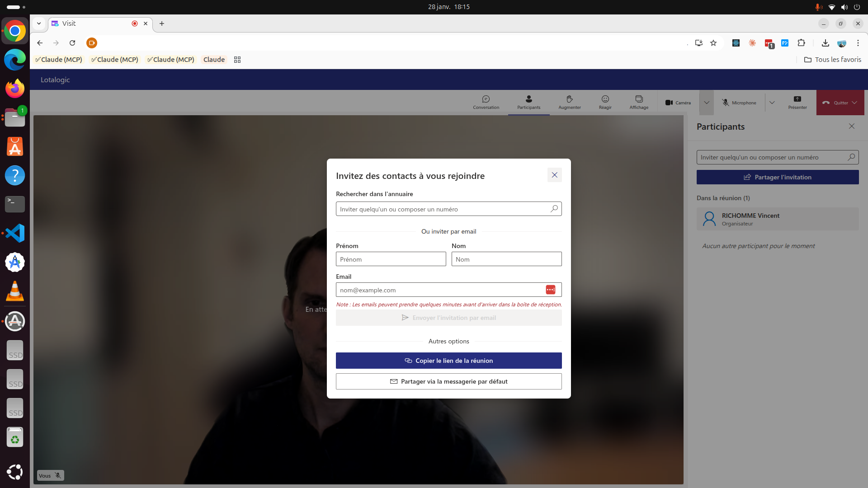Open Ubuntu Show Applications button
Viewport: 868px width, 488px height.
[15, 472]
